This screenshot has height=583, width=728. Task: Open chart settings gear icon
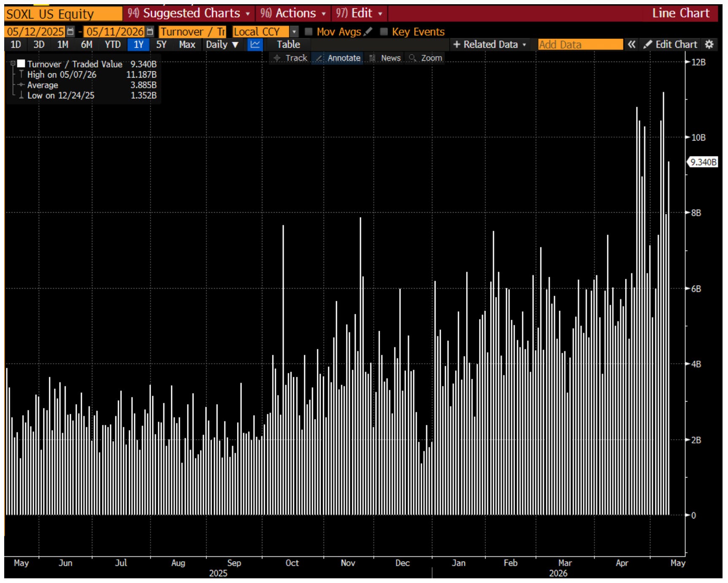(709, 44)
